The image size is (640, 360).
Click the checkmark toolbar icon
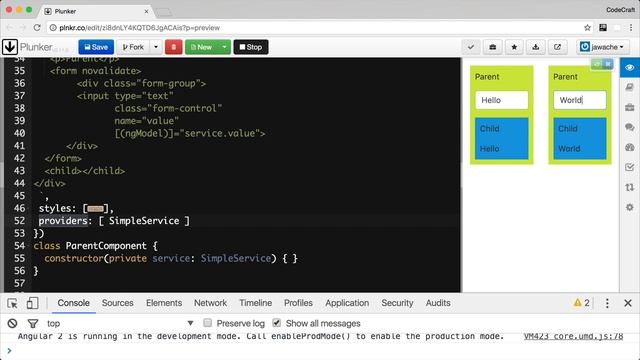tap(471, 47)
